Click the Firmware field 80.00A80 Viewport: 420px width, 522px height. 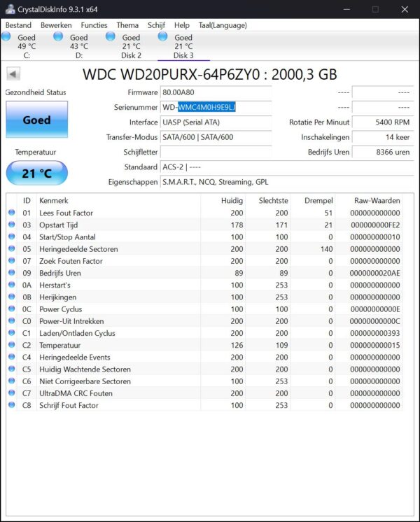216,92
